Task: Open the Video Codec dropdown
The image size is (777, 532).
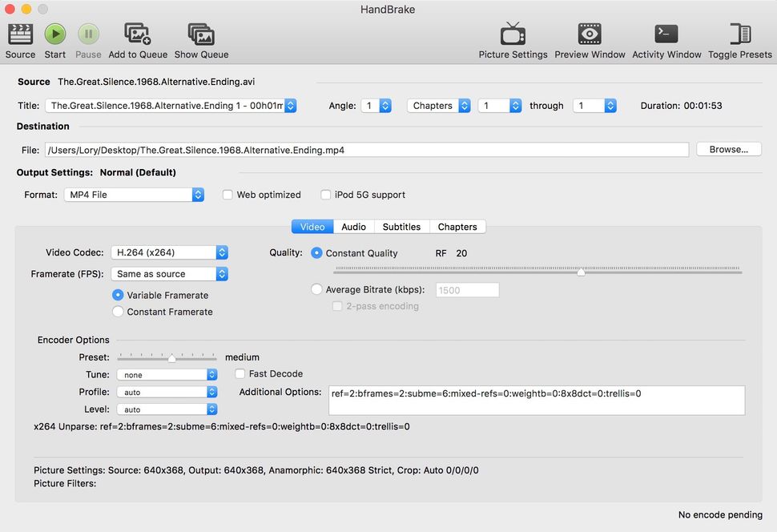Action: 169,252
